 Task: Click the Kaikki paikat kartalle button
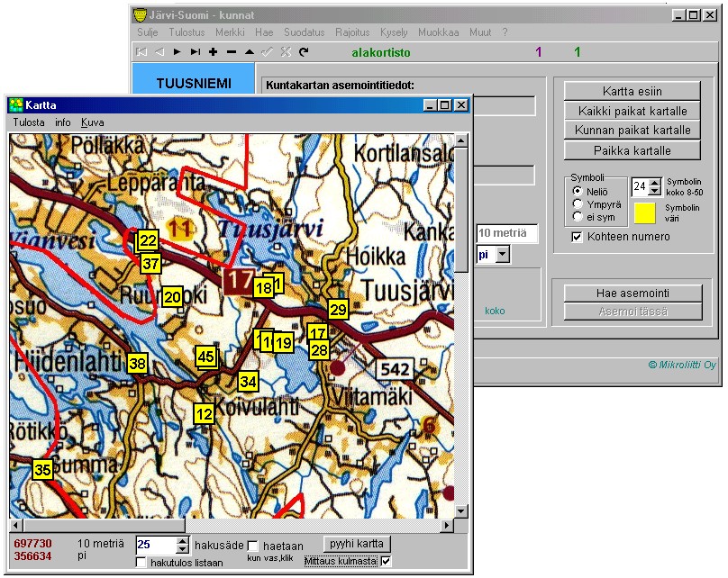pyautogui.click(x=632, y=111)
